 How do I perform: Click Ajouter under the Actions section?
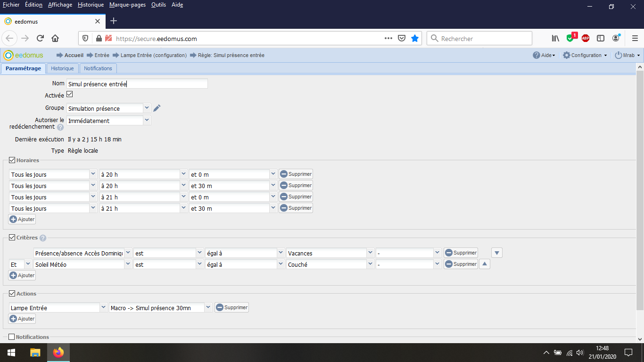pyautogui.click(x=22, y=319)
